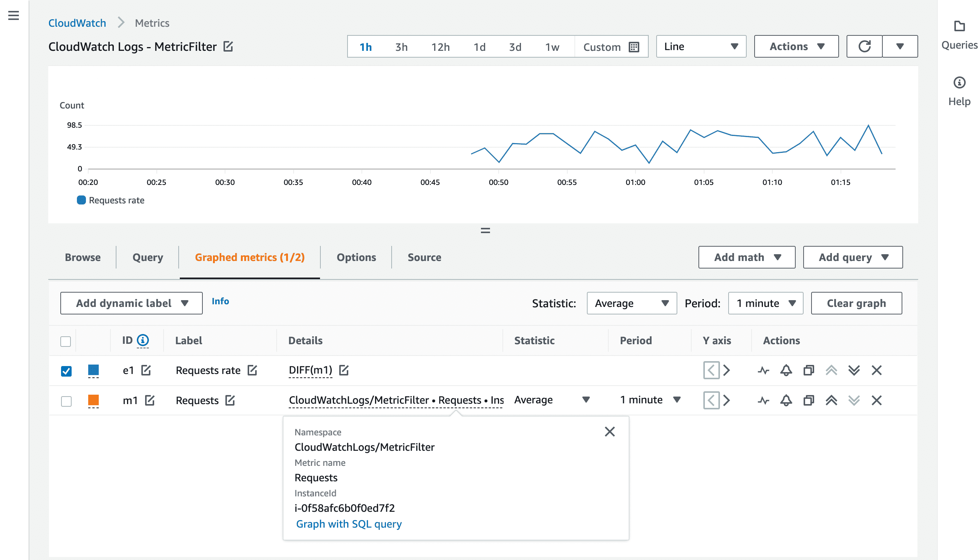Screen dimensions: 980x560
Task: Select the 12h time range
Action: pos(440,47)
